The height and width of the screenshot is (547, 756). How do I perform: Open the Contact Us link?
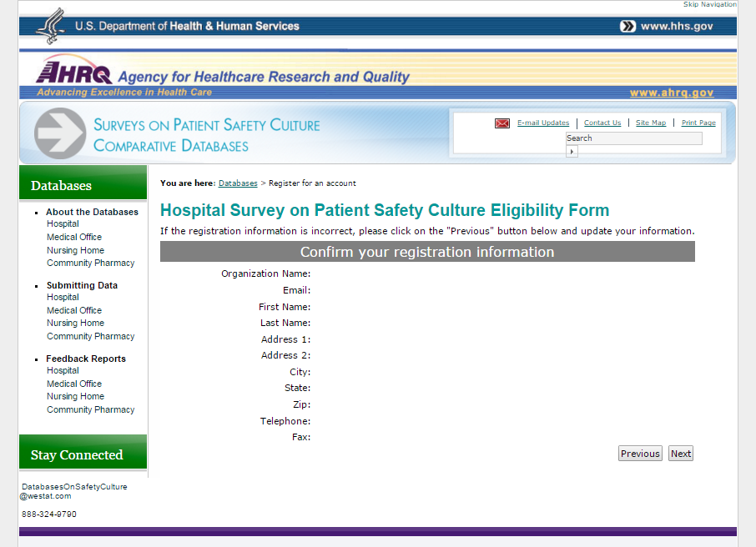(x=602, y=123)
